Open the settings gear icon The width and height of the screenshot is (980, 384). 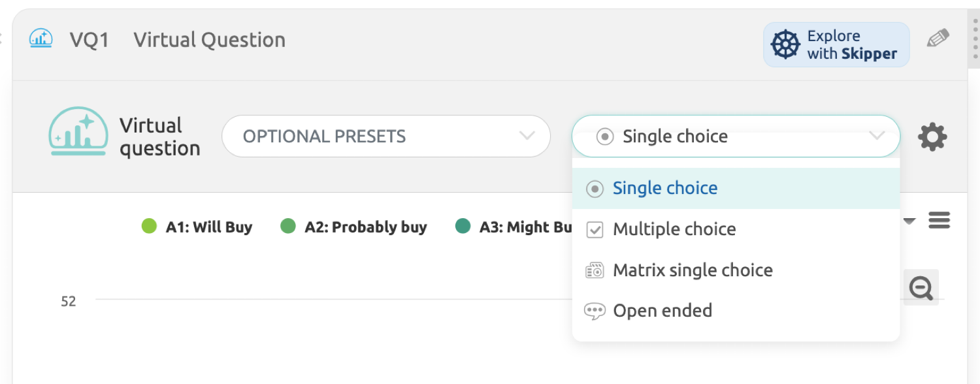(932, 137)
